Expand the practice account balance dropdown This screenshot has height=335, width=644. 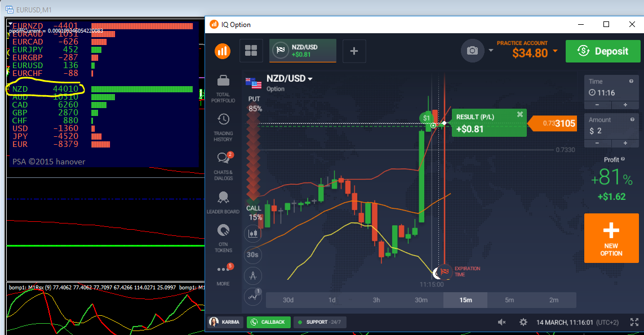556,51
